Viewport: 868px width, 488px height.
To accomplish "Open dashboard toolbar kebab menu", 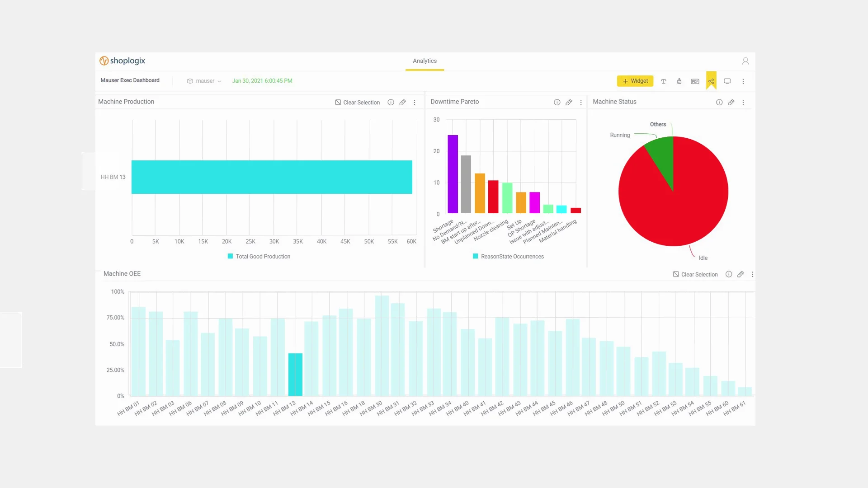I will pos(743,81).
